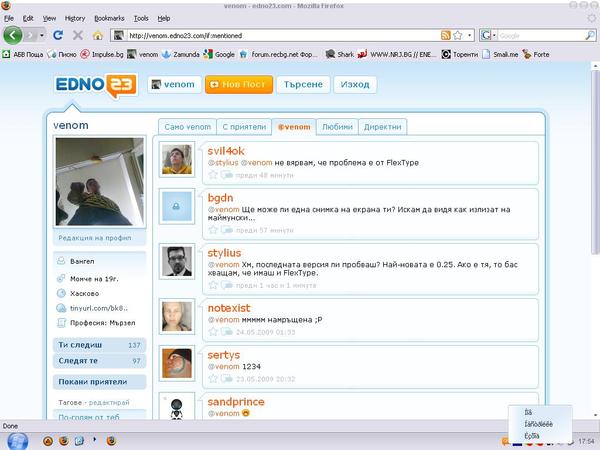
Task: Open the View menu
Action: (x=49, y=18)
